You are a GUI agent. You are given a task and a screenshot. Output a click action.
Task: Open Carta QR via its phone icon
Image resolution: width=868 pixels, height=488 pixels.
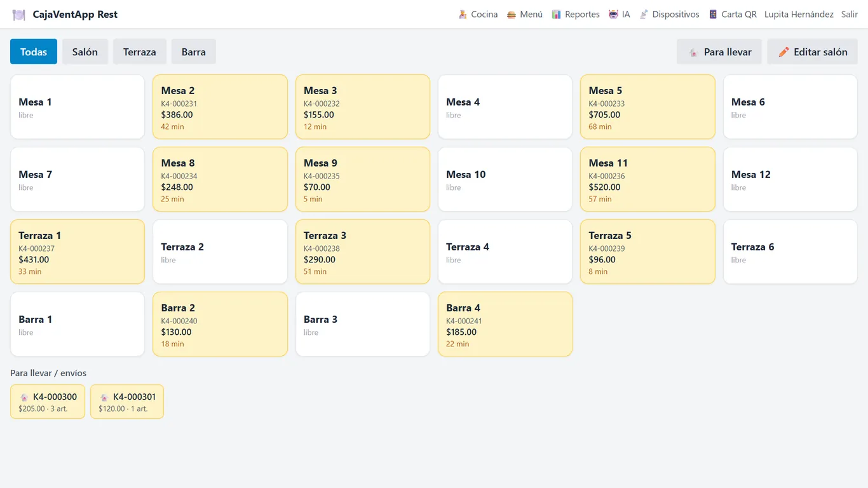coord(713,14)
